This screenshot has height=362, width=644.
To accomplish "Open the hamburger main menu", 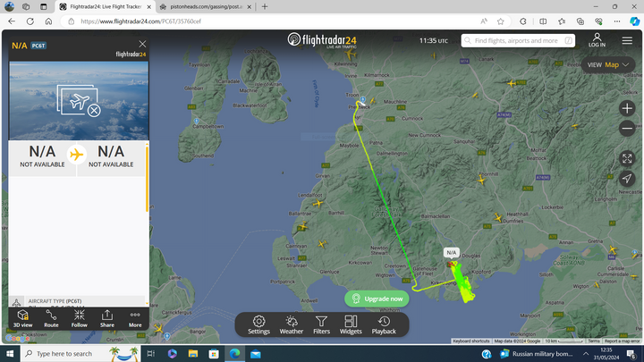I will pos(627,40).
